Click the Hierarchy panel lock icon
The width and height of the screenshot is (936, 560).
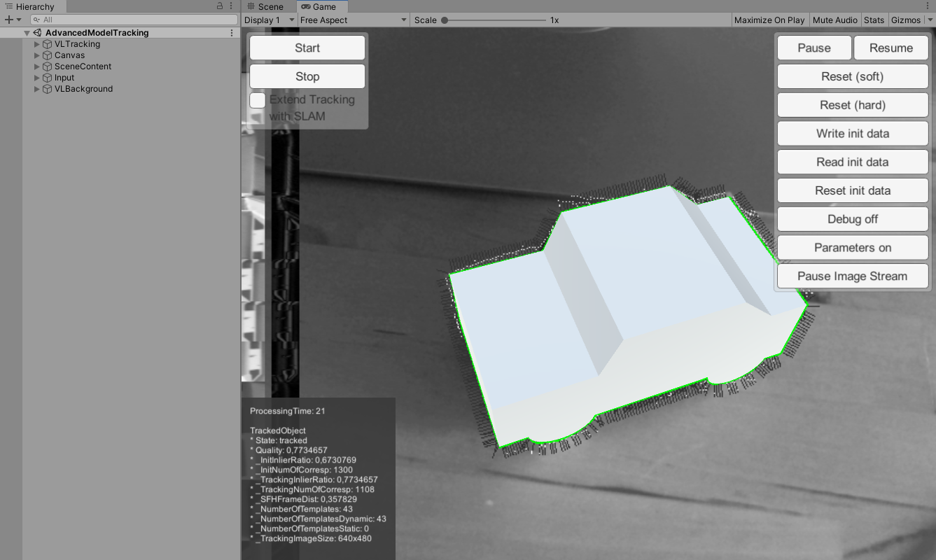coord(220,6)
